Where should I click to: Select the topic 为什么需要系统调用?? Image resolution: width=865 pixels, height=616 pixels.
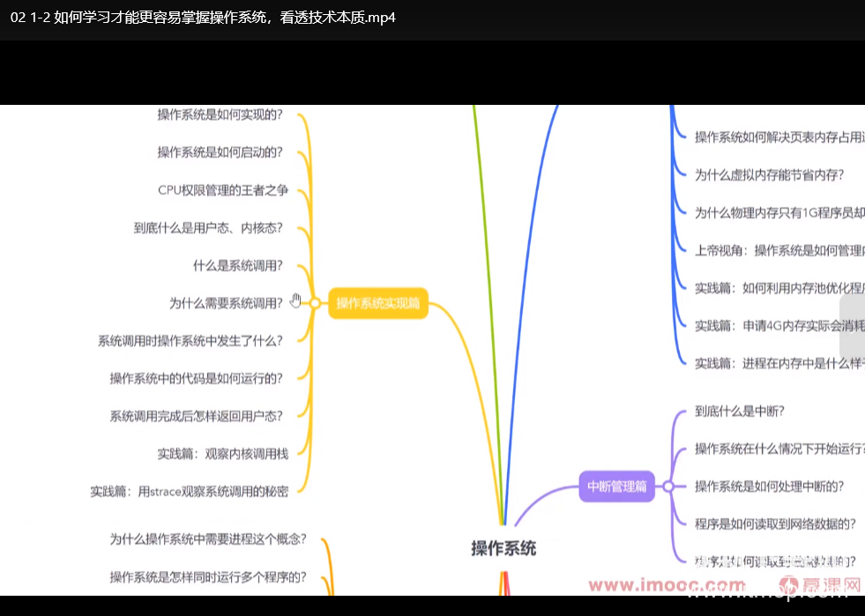[227, 303]
